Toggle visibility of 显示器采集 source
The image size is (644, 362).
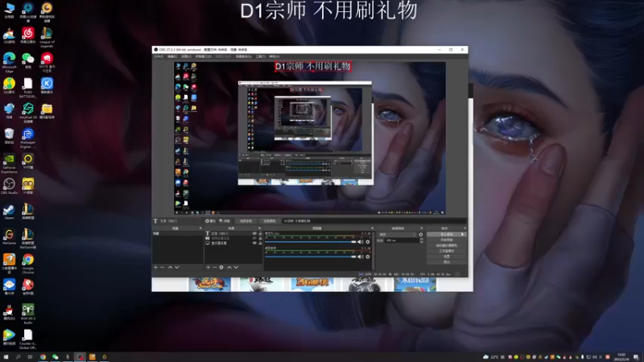tap(254, 244)
